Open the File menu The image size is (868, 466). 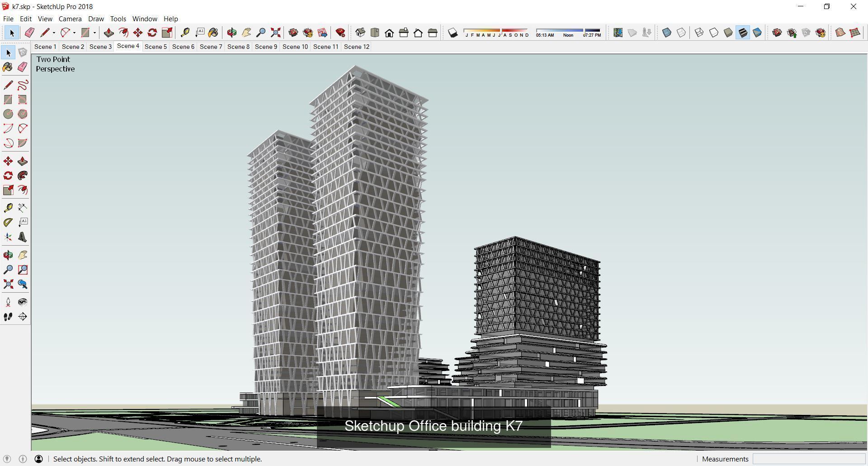(x=8, y=19)
